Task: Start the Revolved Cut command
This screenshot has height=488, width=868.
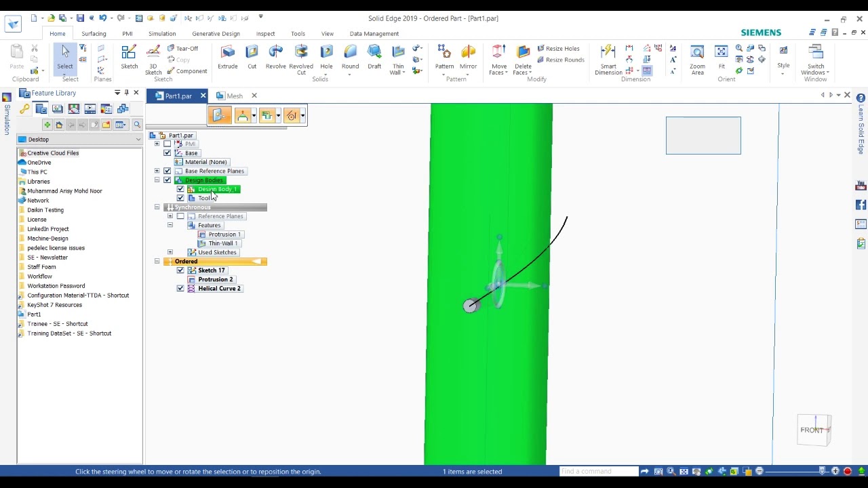Action: click(x=301, y=60)
